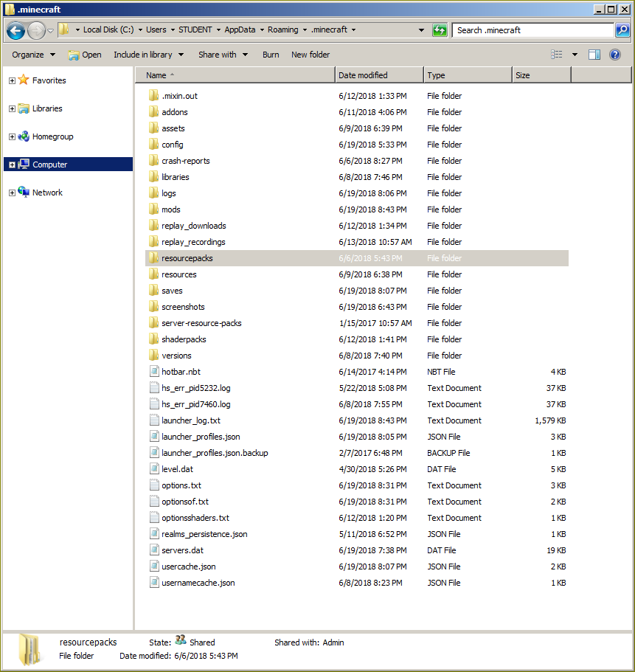The width and height of the screenshot is (635, 672).
Task: Click the Search .minecraft input field
Action: (533, 30)
